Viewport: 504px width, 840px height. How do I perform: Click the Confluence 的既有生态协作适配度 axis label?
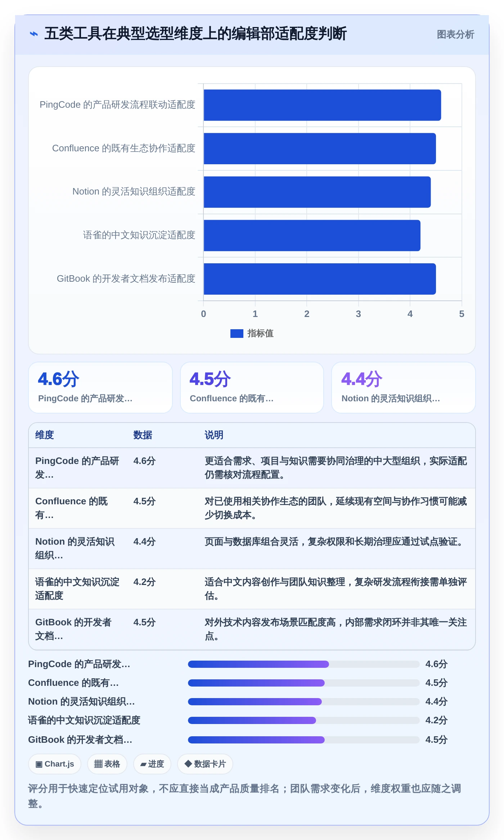(123, 148)
